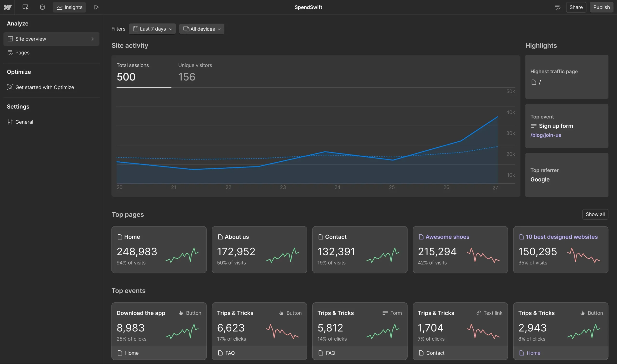Open the CMS database panel
Screen dimensions: 617x364
(x=42, y=7)
